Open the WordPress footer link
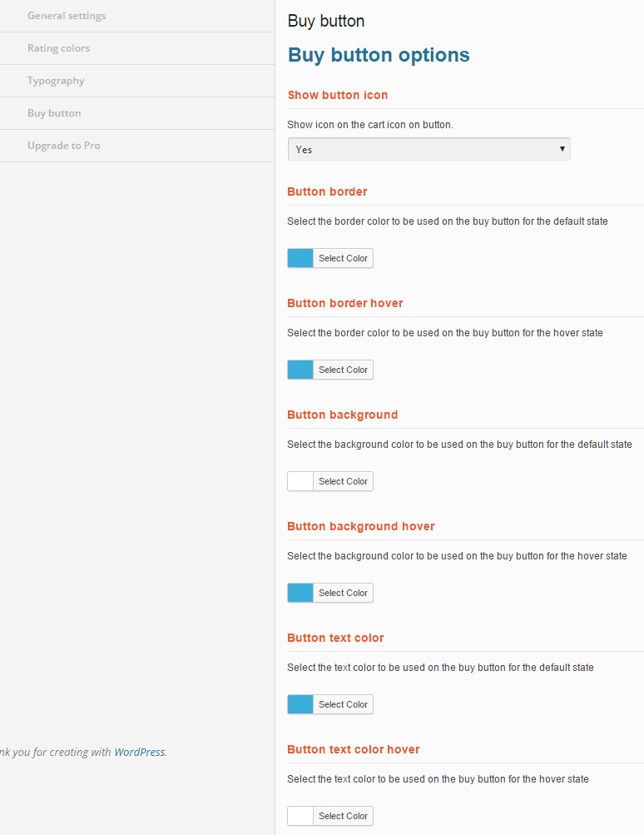The image size is (644, 835). coord(140,752)
